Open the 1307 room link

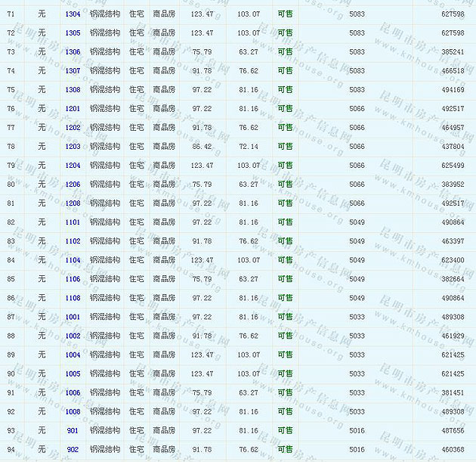pos(73,71)
